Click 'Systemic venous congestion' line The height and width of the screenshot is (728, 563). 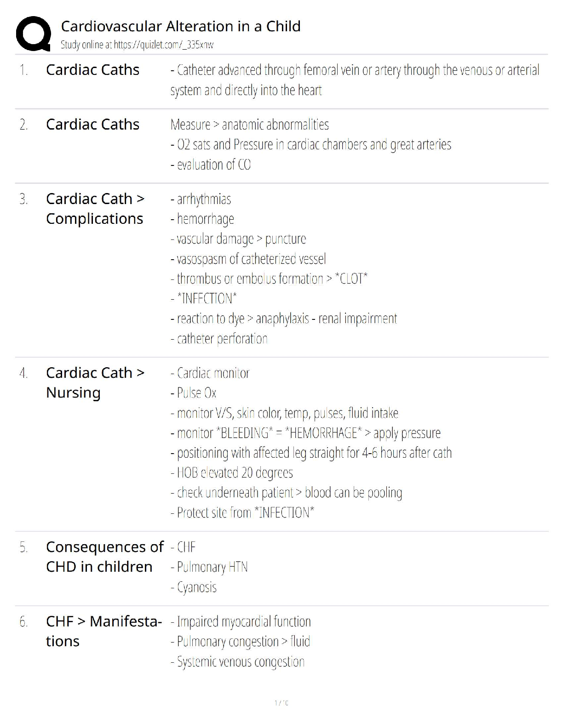(237, 662)
